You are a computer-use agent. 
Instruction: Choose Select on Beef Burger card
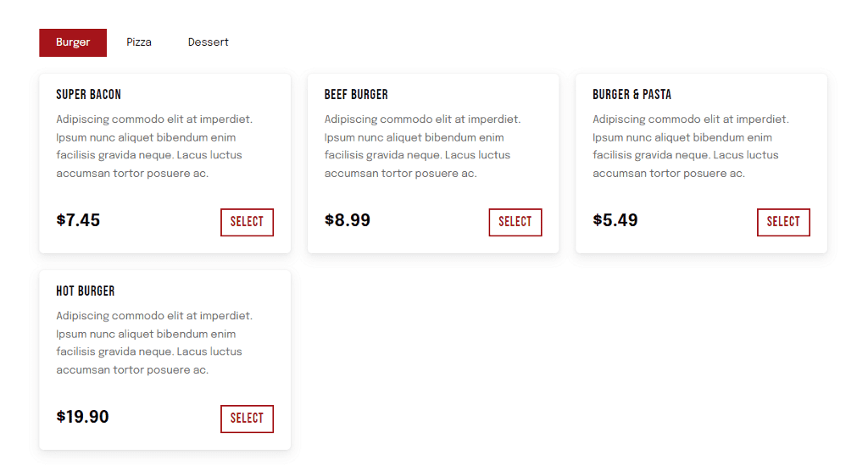coord(515,222)
